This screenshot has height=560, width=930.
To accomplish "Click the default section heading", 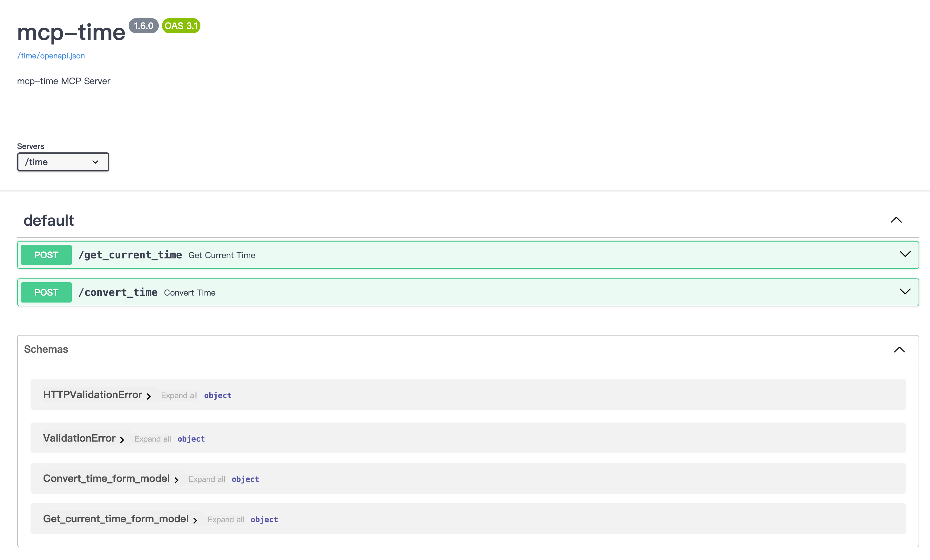I will click(x=49, y=220).
